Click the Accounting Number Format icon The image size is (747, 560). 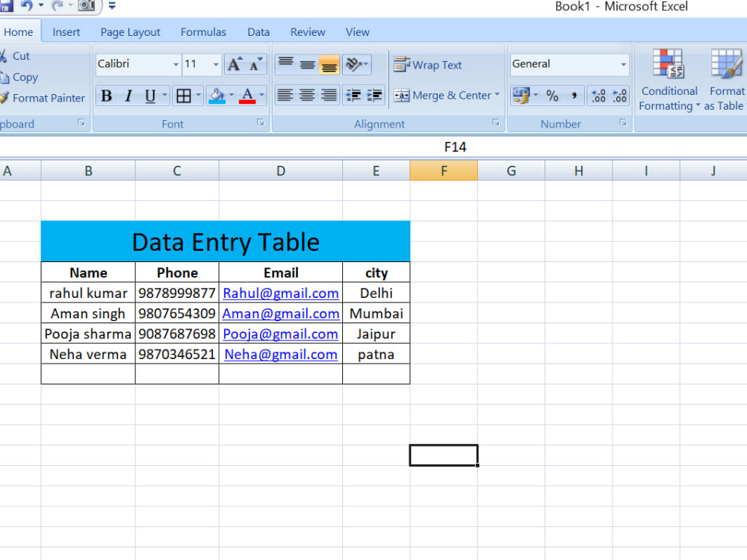(521, 96)
